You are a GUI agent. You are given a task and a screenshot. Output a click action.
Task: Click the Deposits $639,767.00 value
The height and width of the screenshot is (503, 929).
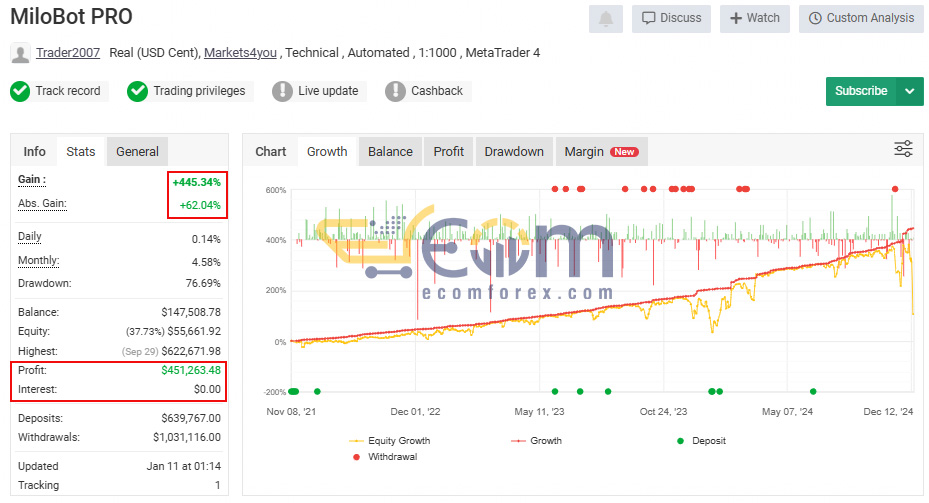point(191,418)
